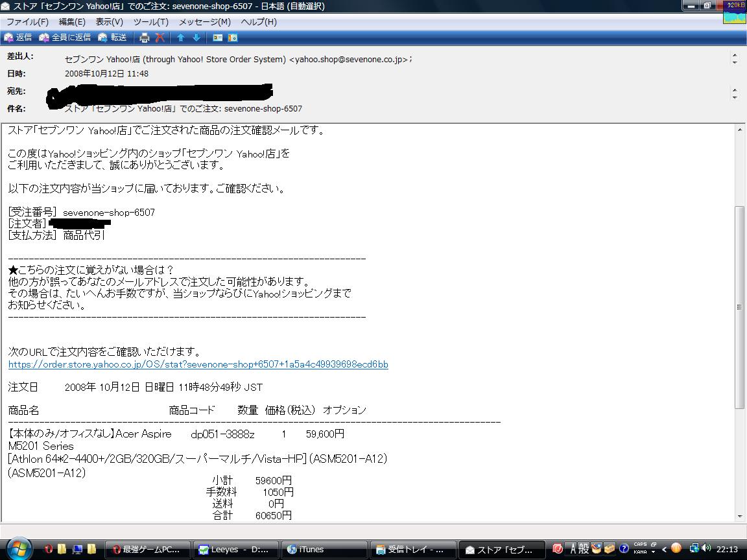Open the ツール(T) menu
The image size is (747, 560).
point(150,22)
